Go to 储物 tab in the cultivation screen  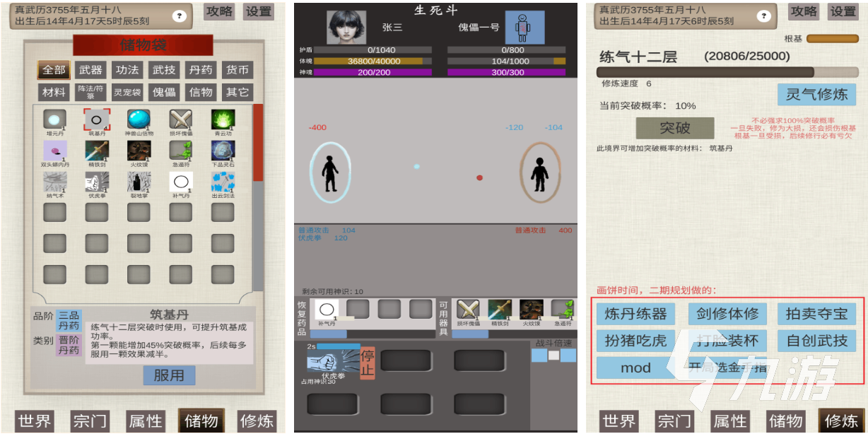pos(785,421)
